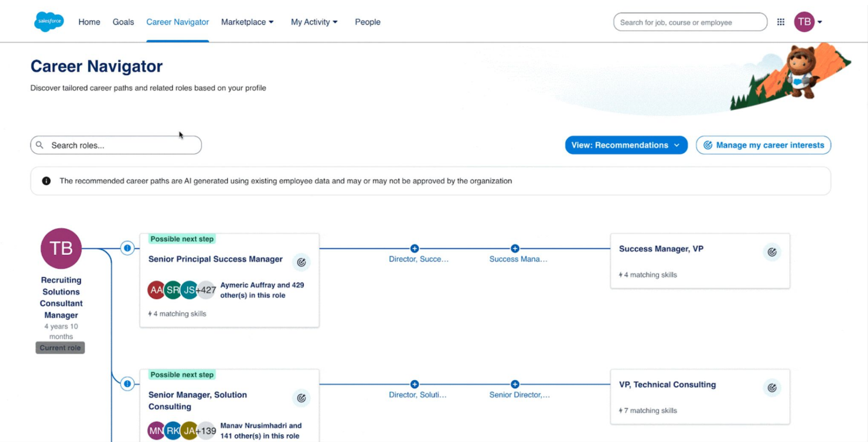The image size is (868, 442).
Task: Click Recruiting Solutions Consultant Manager title
Action: point(61,297)
